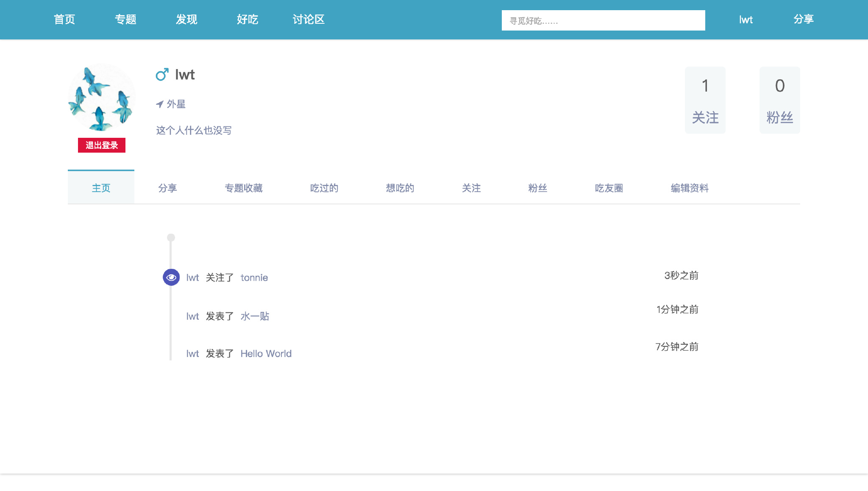Open the 粉丝 count card showing 0
This screenshot has height=491, width=868.
coord(779,100)
